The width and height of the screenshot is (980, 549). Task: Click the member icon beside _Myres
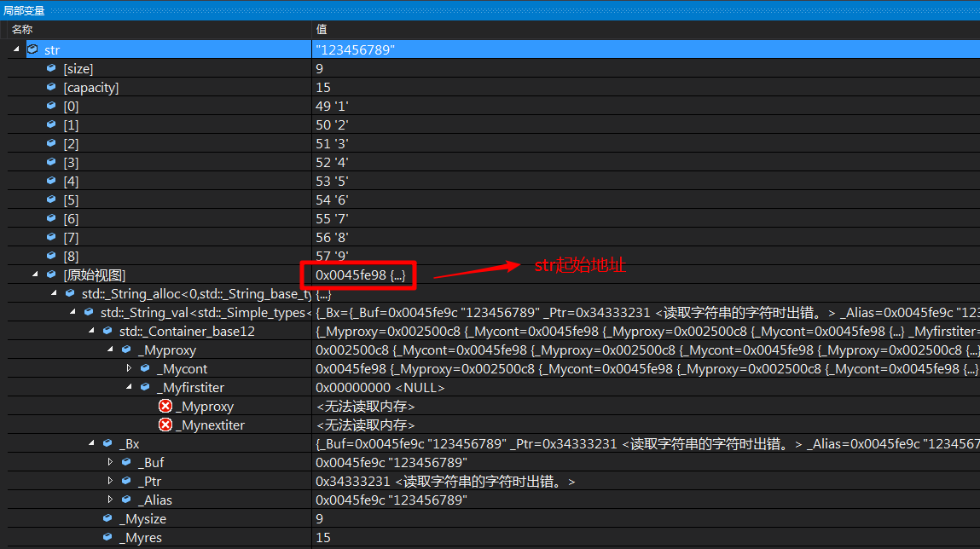pos(107,537)
